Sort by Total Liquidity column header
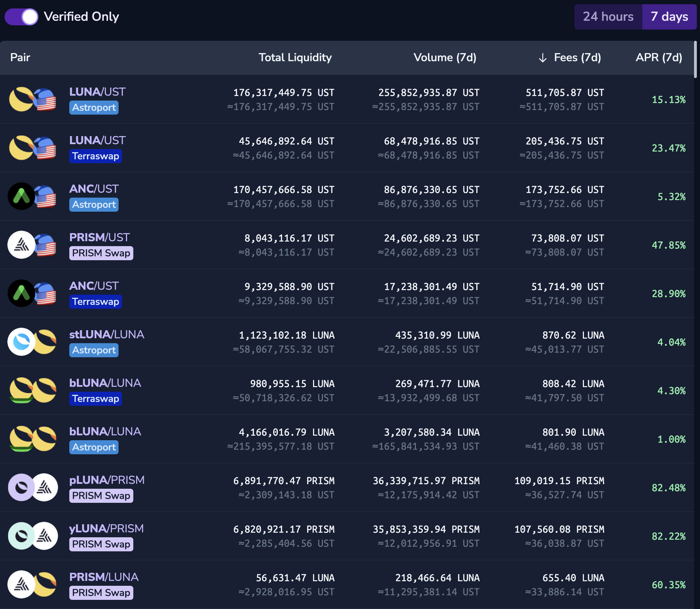The width and height of the screenshot is (700, 609). [x=295, y=58]
